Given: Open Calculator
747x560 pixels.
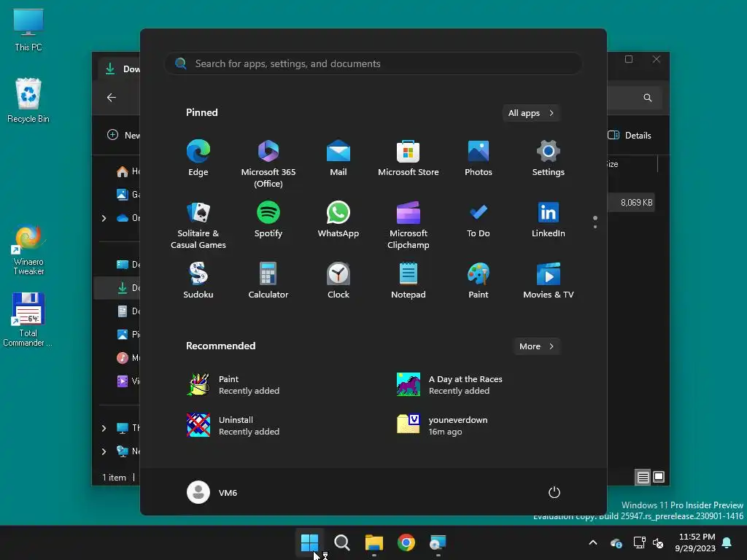Looking at the screenshot, I should [268, 281].
